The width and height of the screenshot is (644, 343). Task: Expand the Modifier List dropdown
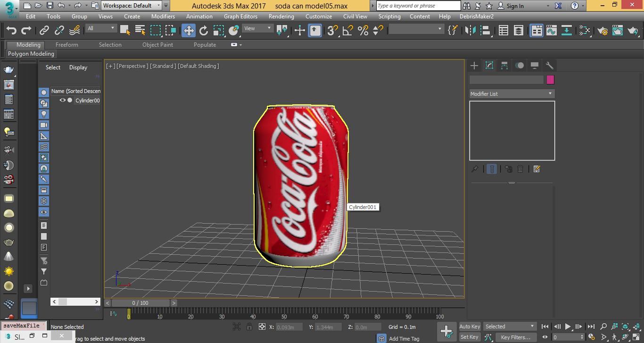pos(512,94)
